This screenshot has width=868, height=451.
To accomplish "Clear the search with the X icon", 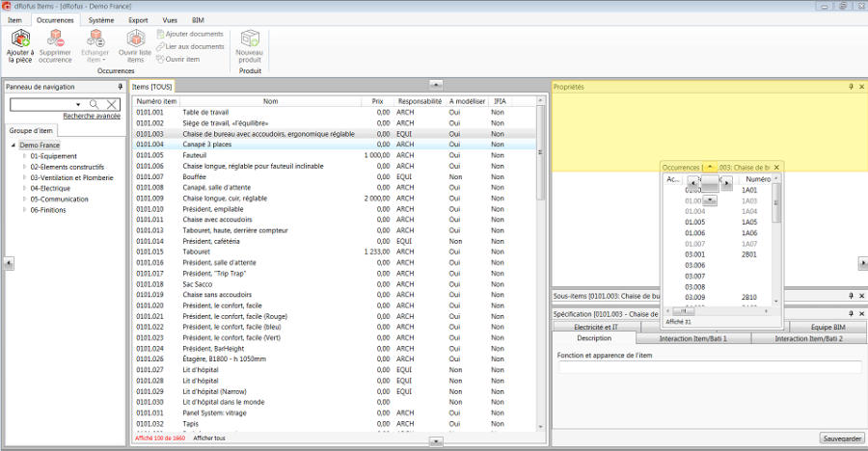I will pos(112,104).
